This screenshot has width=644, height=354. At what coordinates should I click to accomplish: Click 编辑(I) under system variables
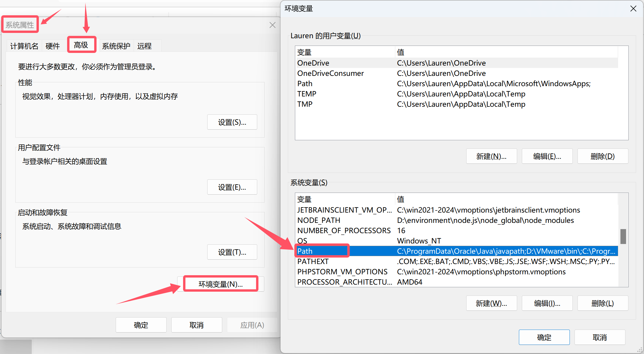coord(547,303)
